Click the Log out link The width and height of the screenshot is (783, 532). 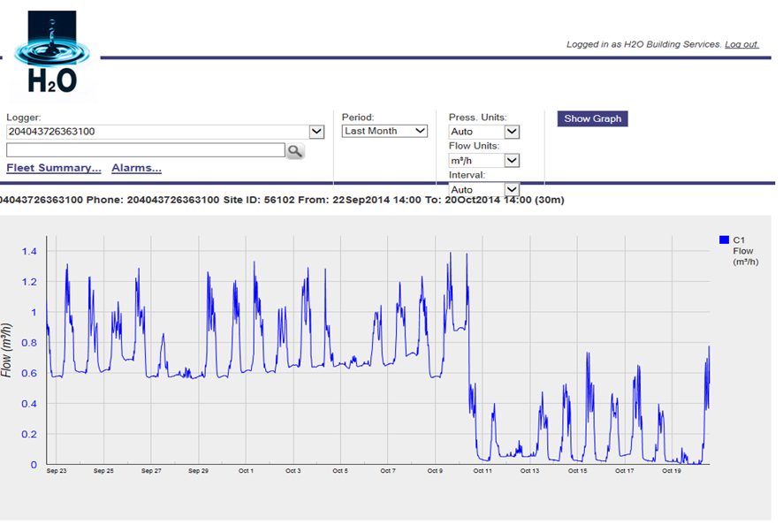pos(741,44)
